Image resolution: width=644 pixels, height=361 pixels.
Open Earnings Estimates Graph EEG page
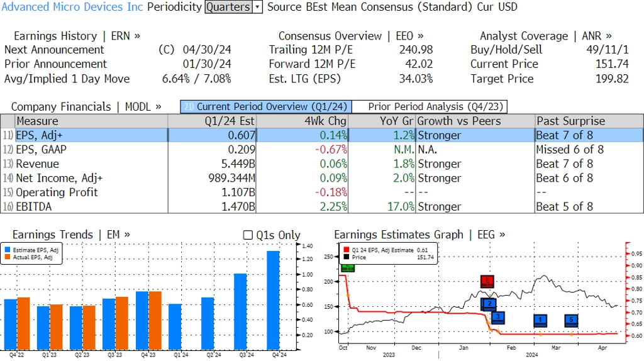pyautogui.click(x=419, y=235)
